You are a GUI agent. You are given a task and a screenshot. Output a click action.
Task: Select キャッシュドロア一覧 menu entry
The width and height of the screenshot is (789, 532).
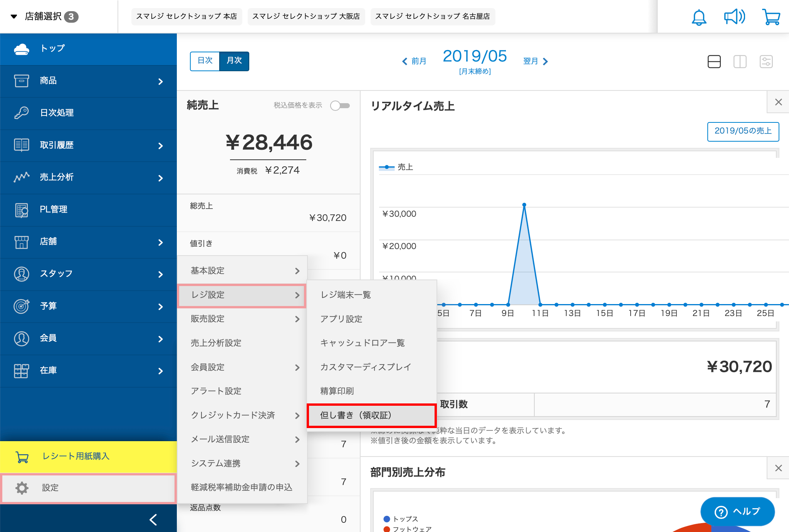(x=372, y=343)
